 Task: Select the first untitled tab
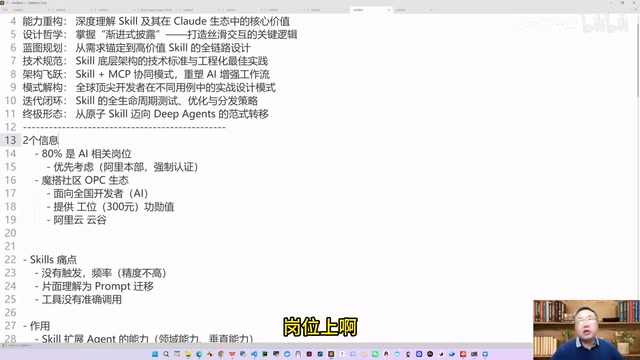point(31,10)
